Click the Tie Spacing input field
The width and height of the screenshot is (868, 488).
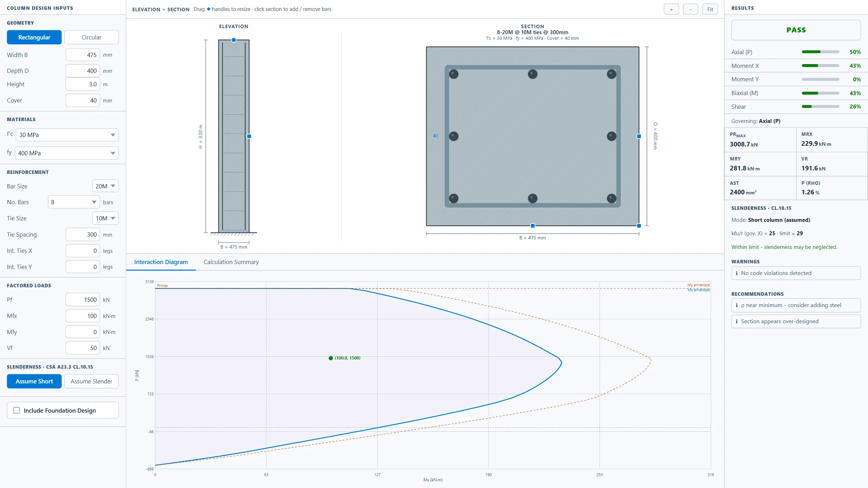click(x=83, y=234)
